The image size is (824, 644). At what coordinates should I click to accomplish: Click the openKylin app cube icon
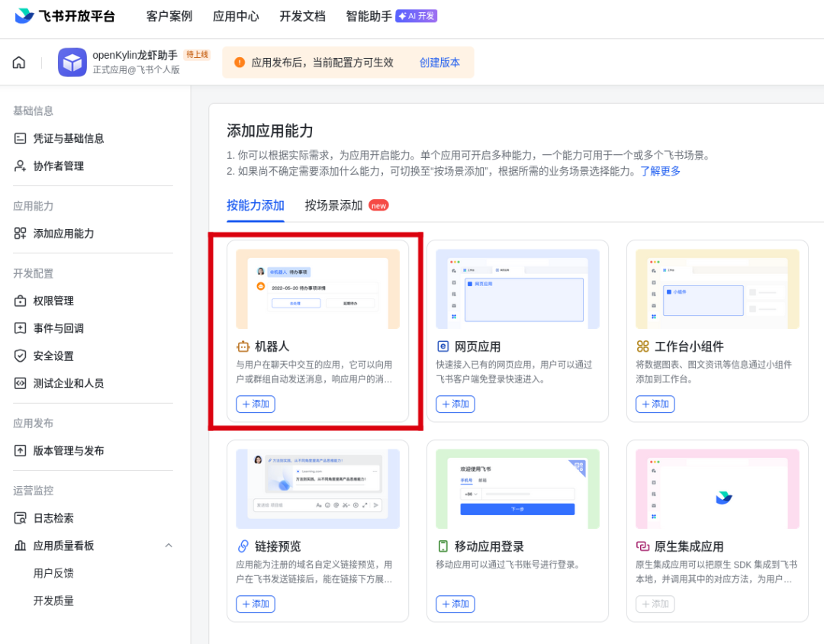pyautogui.click(x=72, y=63)
